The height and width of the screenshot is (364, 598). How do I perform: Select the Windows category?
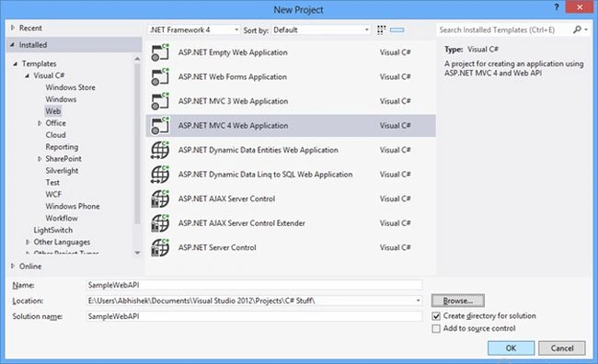tap(61, 99)
